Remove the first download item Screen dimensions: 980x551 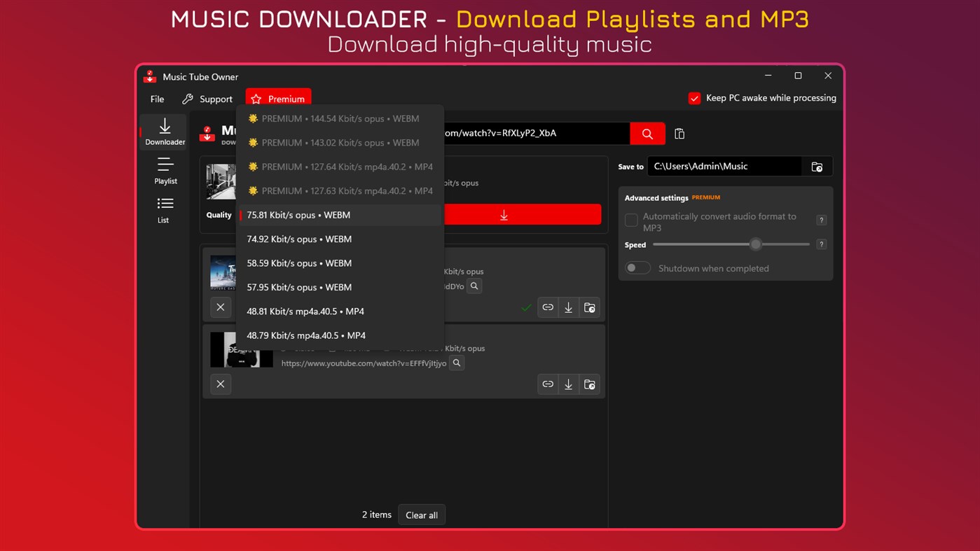[x=221, y=307]
